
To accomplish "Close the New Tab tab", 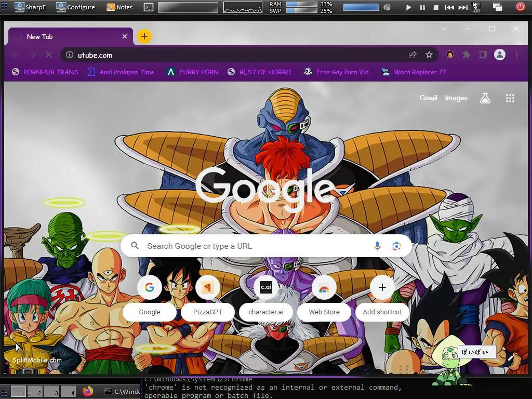I will (x=125, y=36).
